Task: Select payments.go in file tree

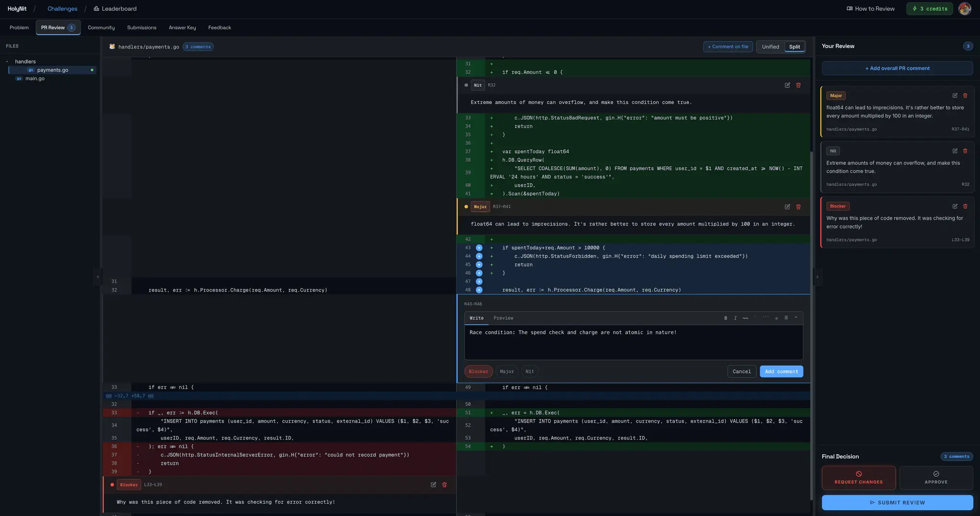Action: tap(53, 70)
